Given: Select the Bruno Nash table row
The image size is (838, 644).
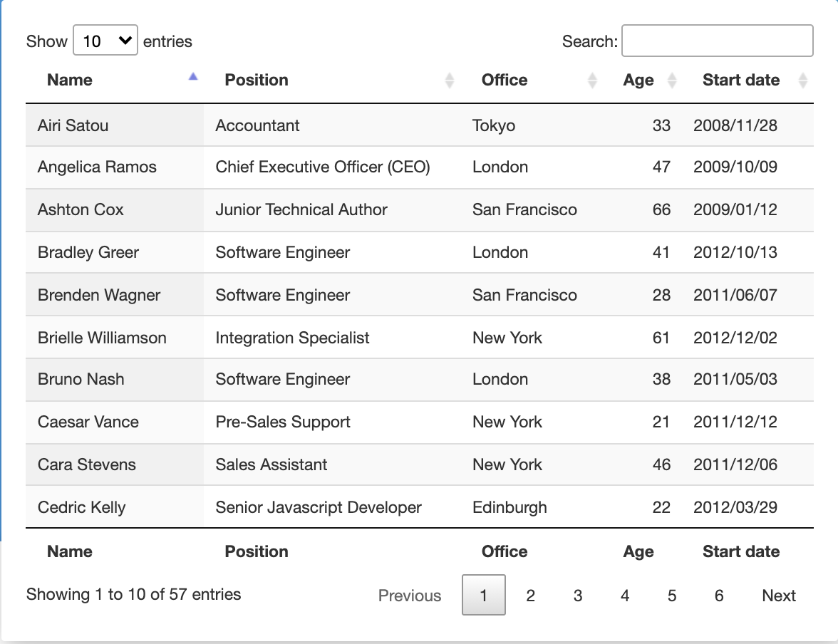Looking at the screenshot, I should pos(285,380).
